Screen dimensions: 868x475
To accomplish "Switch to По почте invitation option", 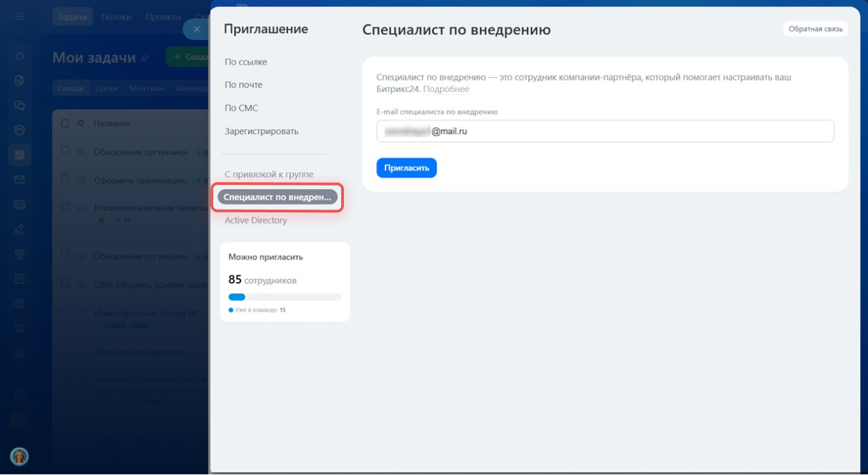I will point(243,85).
